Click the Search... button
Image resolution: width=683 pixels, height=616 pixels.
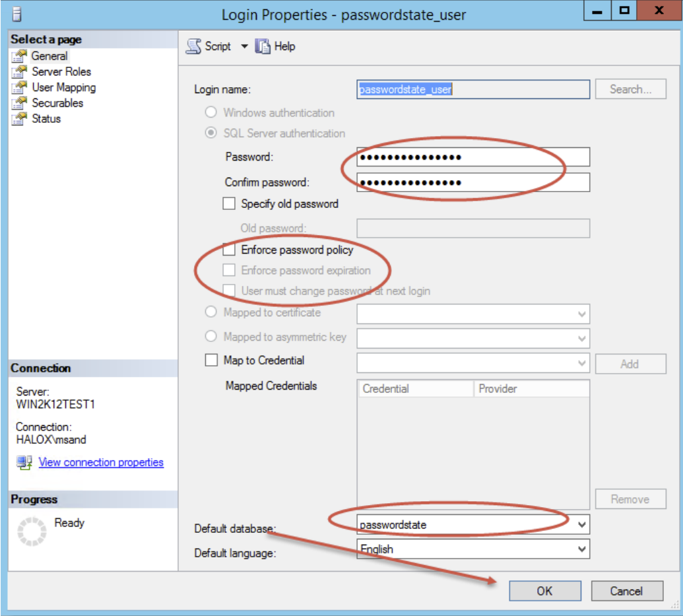tap(630, 89)
